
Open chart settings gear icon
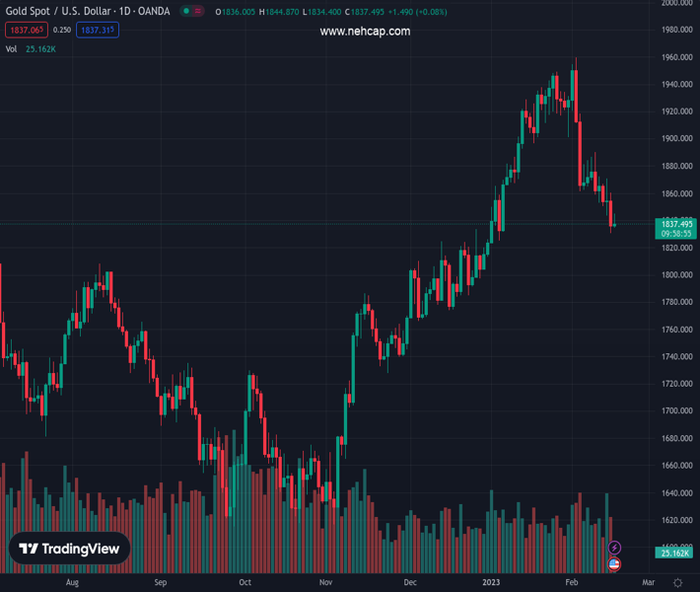(677, 583)
